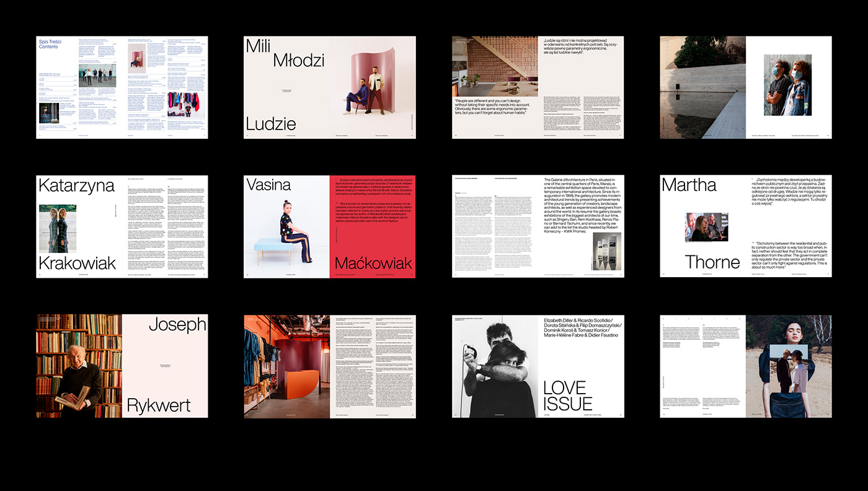
Task: Open the small photo on Martha Thorne spread
Action: click(x=706, y=227)
